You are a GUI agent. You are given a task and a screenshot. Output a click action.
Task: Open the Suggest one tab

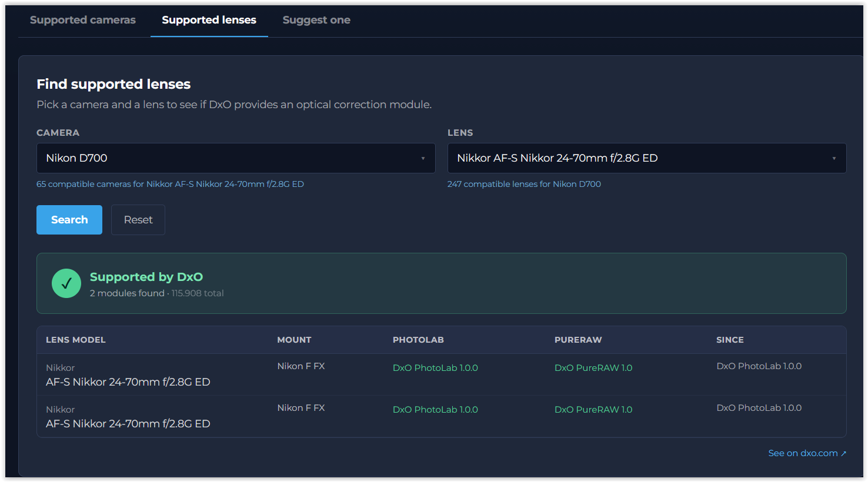316,20
